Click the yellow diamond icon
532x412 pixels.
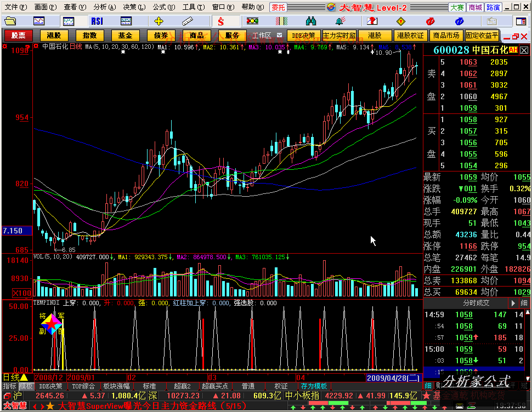click(401, 21)
